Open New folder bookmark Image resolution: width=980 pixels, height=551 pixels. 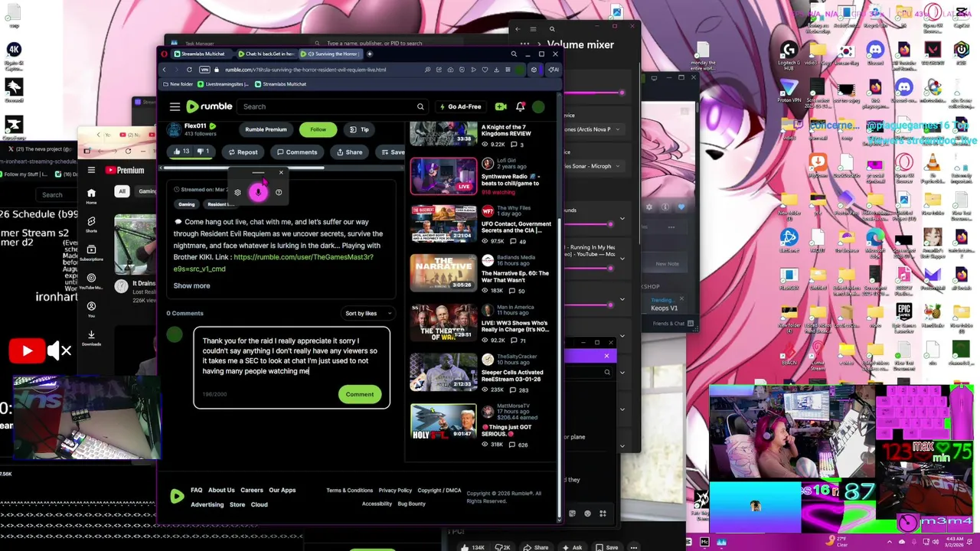click(177, 84)
